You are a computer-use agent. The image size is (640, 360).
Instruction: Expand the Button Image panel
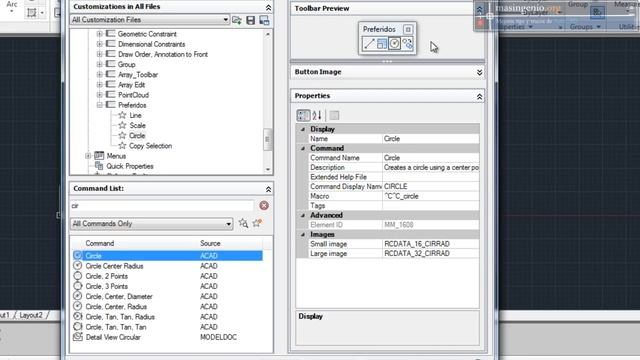pos(479,72)
